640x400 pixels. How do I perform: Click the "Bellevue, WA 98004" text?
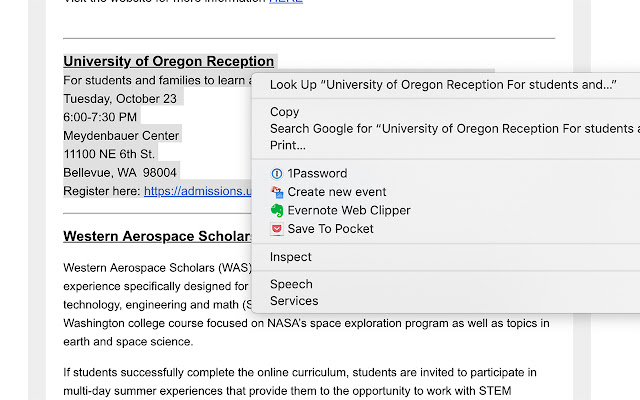pyautogui.click(x=120, y=172)
